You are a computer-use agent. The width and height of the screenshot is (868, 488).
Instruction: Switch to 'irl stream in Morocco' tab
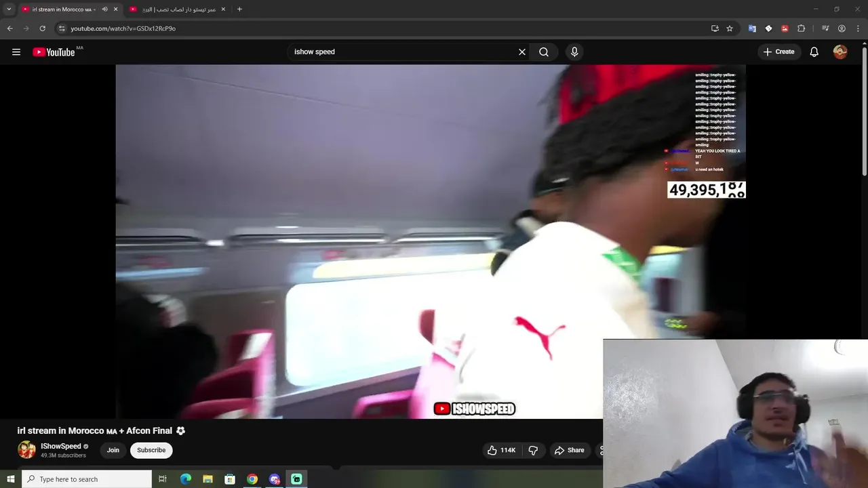64,9
